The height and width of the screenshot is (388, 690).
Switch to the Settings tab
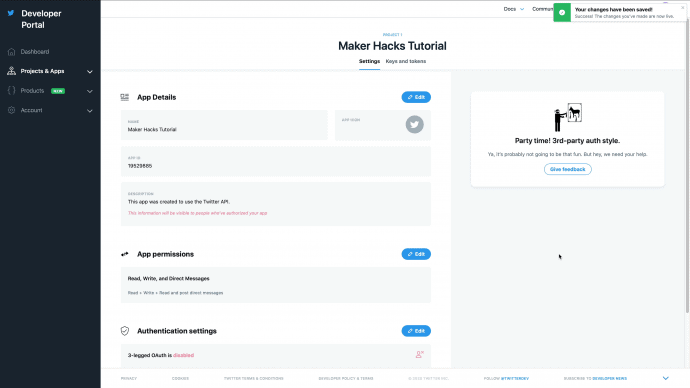pos(369,62)
